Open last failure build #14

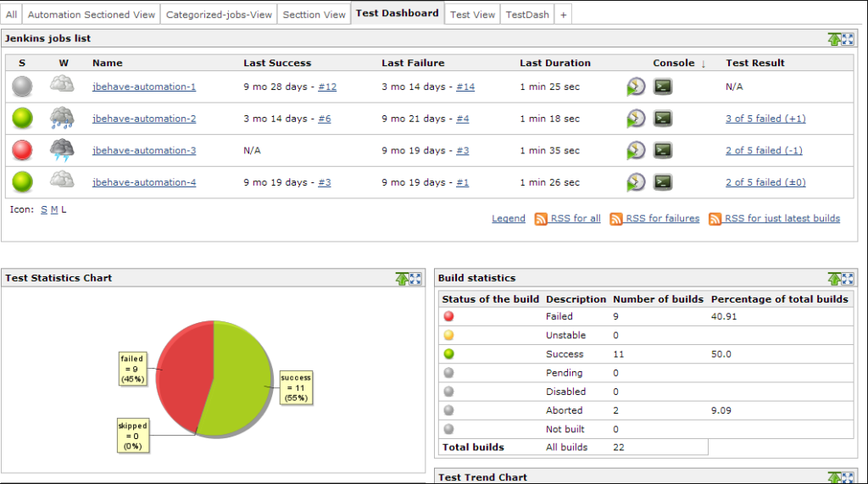pos(465,86)
